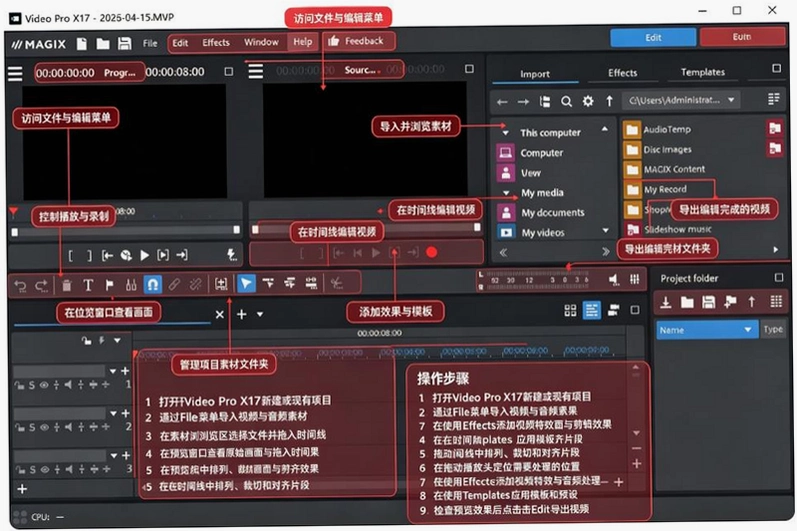This screenshot has width=797, height=531.
Task: Open track 1 options dropdown arrow
Action: (113, 371)
